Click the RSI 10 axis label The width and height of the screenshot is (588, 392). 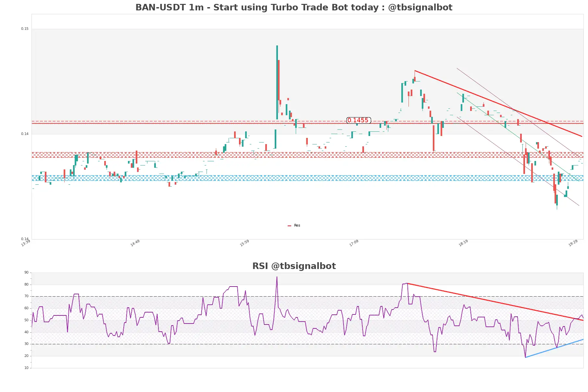[x=26, y=368]
